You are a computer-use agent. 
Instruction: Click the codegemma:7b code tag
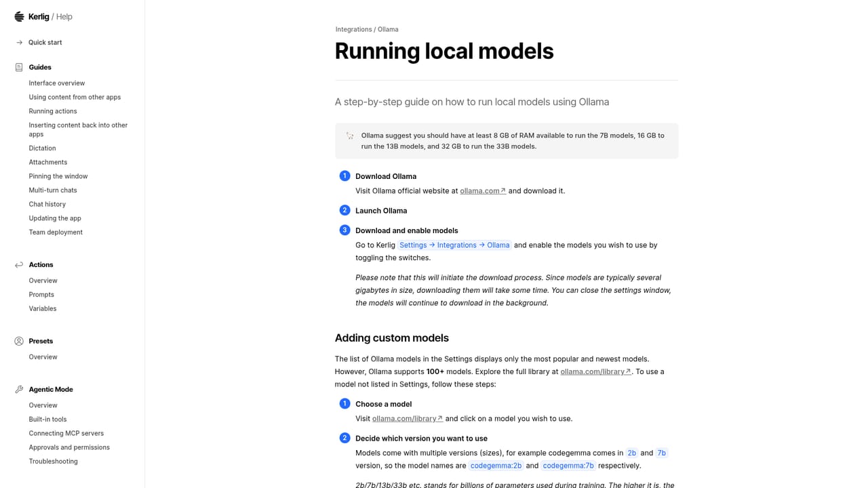568,466
